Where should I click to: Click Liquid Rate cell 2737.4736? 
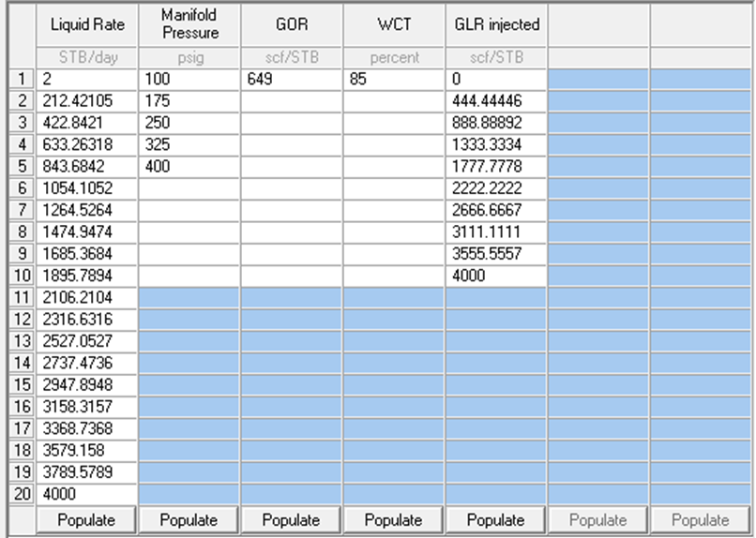[87, 363]
